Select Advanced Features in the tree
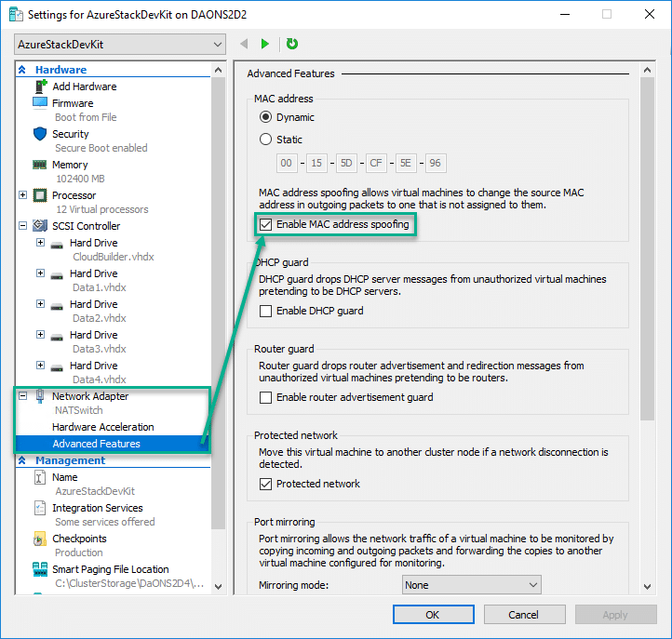The width and height of the screenshot is (672, 639). (x=96, y=444)
